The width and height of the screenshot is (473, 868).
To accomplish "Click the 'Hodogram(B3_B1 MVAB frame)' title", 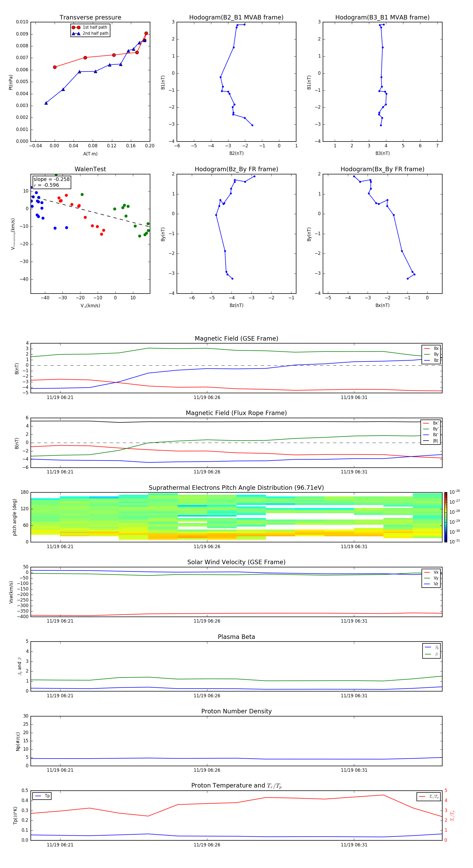I will (382, 18).
